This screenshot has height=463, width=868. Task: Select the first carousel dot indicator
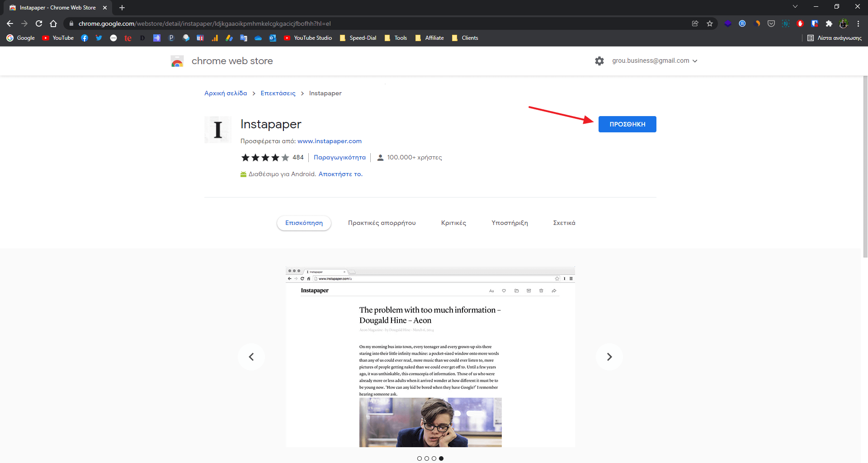pos(420,458)
